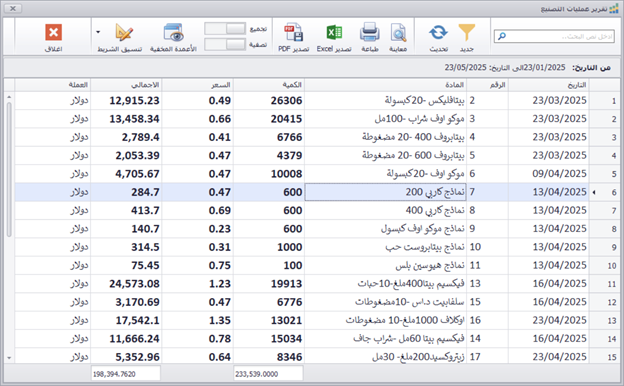Click price cell 0.66
Screen dimensions: 624x386
pos(198,119)
